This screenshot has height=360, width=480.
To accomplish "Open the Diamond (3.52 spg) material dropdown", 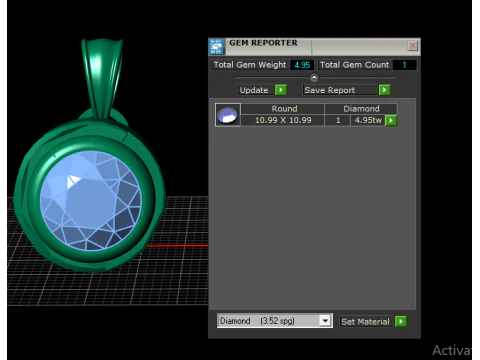I will click(x=325, y=321).
